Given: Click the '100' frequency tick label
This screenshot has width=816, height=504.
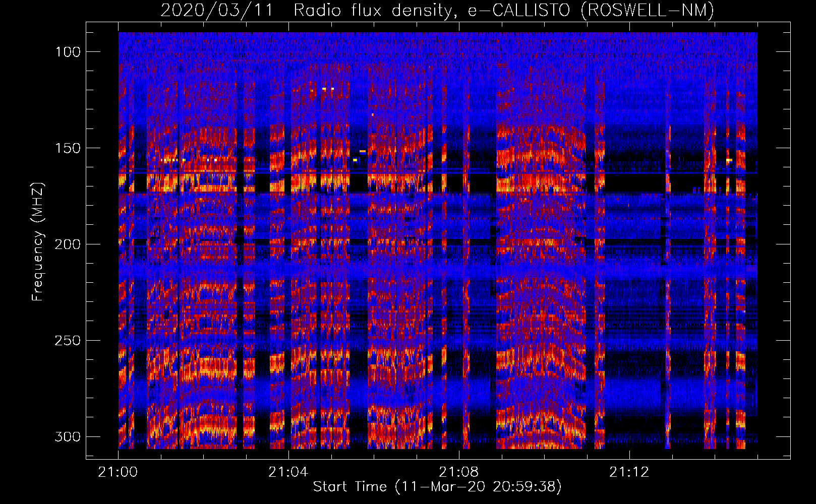Looking at the screenshot, I should tap(68, 52).
